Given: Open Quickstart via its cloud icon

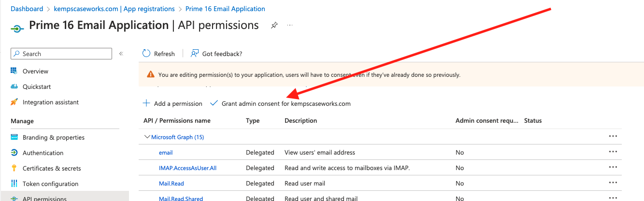Looking at the screenshot, I should pos(14,86).
